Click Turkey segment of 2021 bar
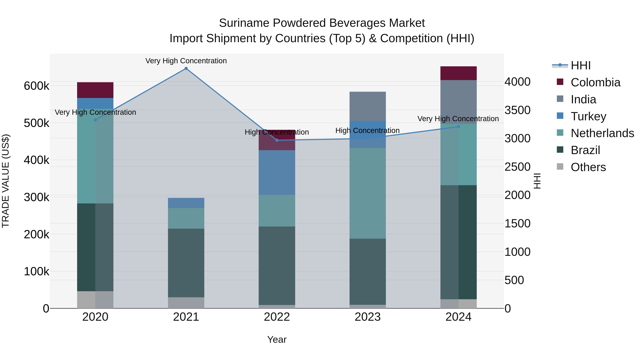Image resolution: width=644 pixels, height=362 pixels. (x=186, y=203)
